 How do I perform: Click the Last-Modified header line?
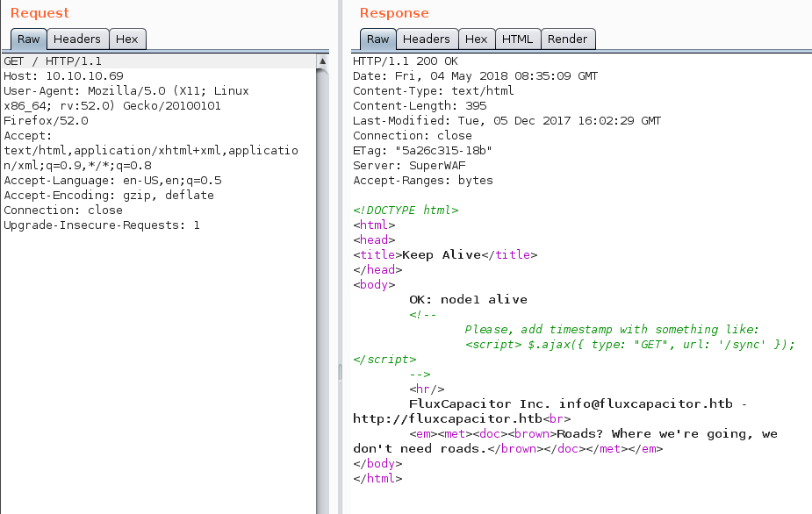coord(507,121)
